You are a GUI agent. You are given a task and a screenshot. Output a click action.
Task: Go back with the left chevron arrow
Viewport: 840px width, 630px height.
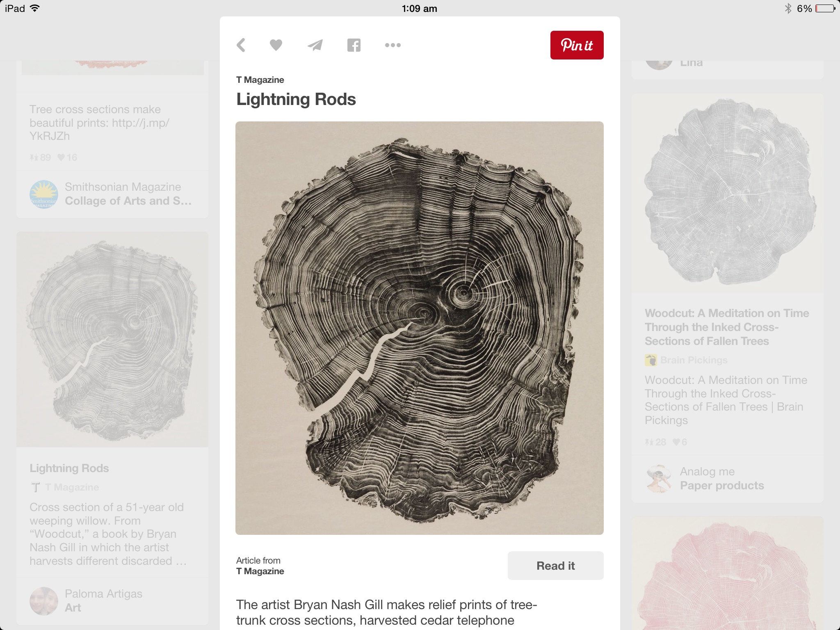point(241,45)
